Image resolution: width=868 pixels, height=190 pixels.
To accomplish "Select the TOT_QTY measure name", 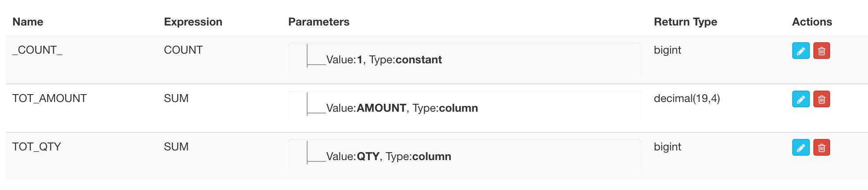I will pyautogui.click(x=37, y=147).
